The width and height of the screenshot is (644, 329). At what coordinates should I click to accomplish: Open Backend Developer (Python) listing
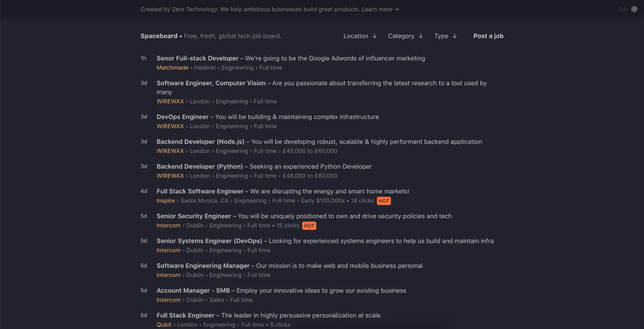click(x=200, y=166)
